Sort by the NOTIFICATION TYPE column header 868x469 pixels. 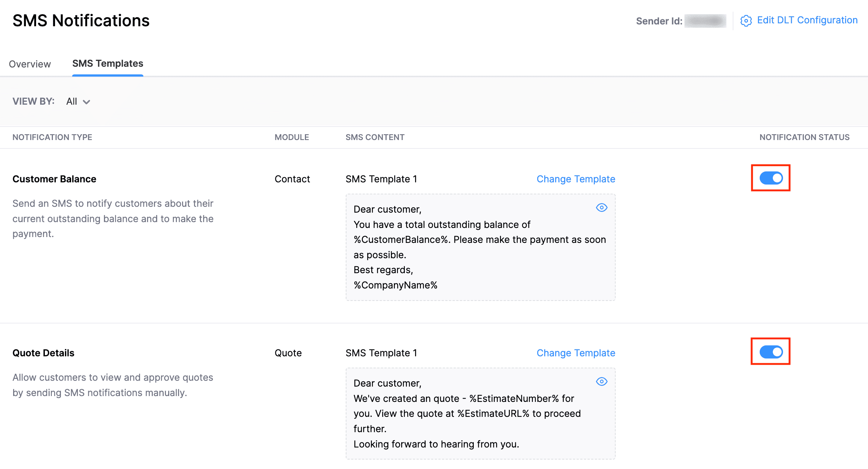coord(52,137)
